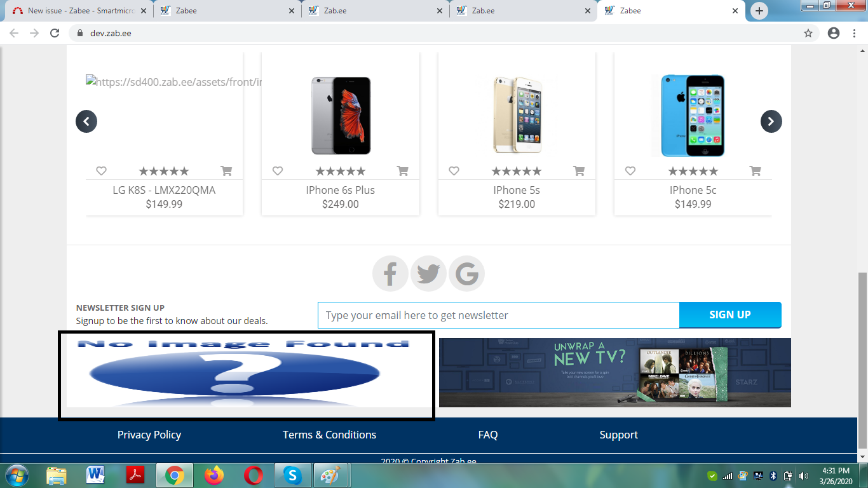Open the Privacy Policy link
Image resolution: width=868 pixels, height=488 pixels.
(149, 435)
